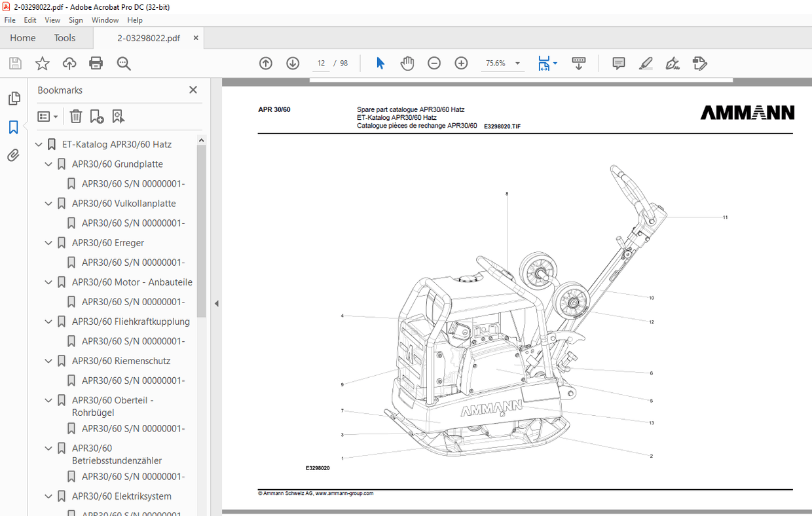812x516 pixels.
Task: Delete the selected bookmark
Action: 75,116
